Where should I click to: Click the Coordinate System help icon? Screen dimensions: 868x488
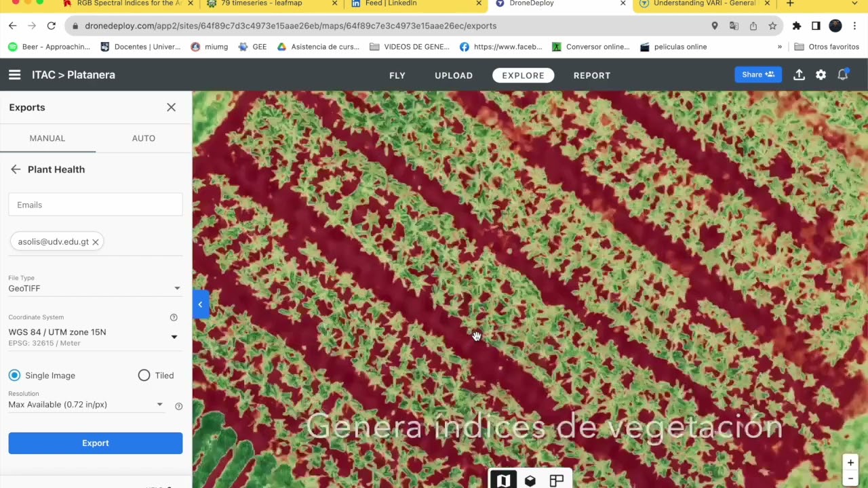[x=174, y=317]
